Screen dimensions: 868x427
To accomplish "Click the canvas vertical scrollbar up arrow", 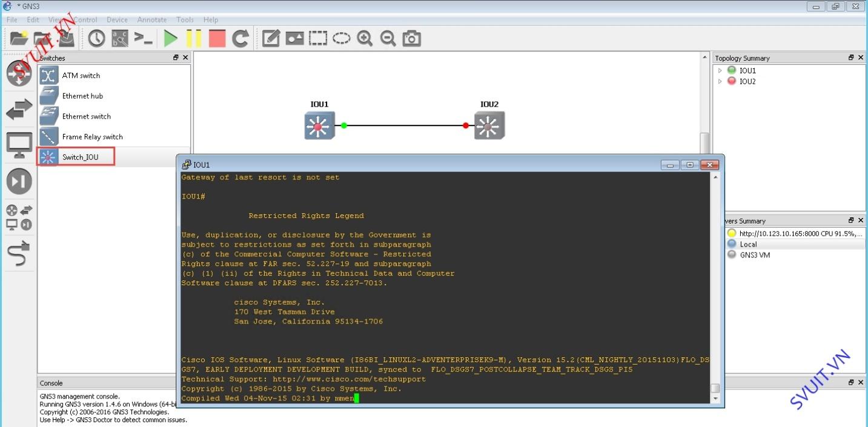I will point(704,58).
